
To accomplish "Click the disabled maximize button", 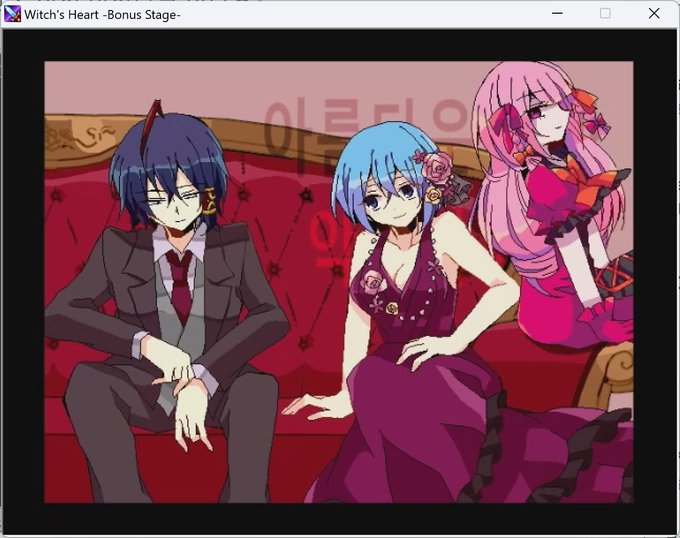I will click(x=605, y=13).
